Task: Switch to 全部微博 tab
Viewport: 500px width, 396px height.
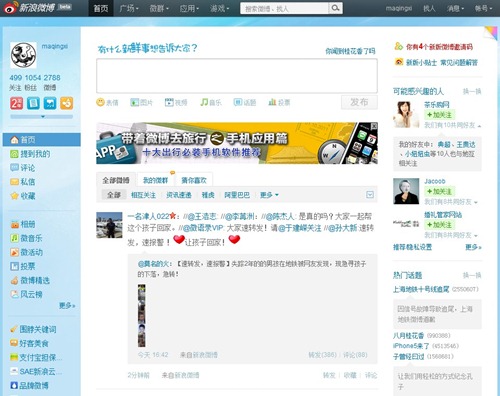Action: 116,180
